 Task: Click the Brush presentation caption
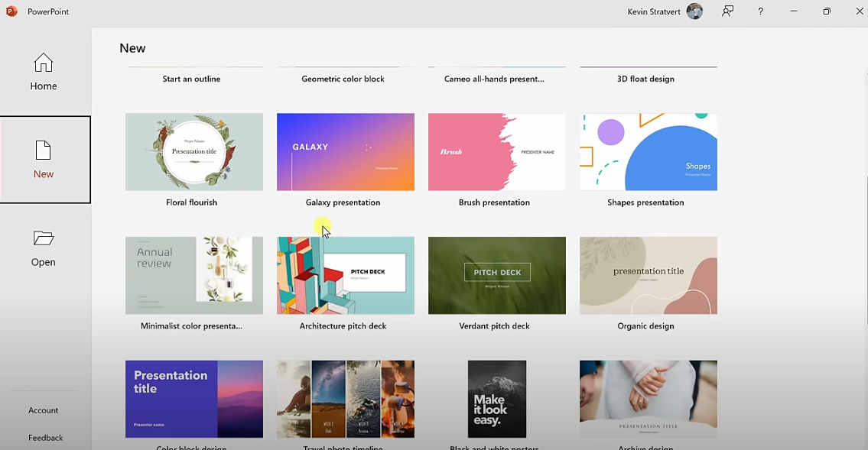coord(494,202)
